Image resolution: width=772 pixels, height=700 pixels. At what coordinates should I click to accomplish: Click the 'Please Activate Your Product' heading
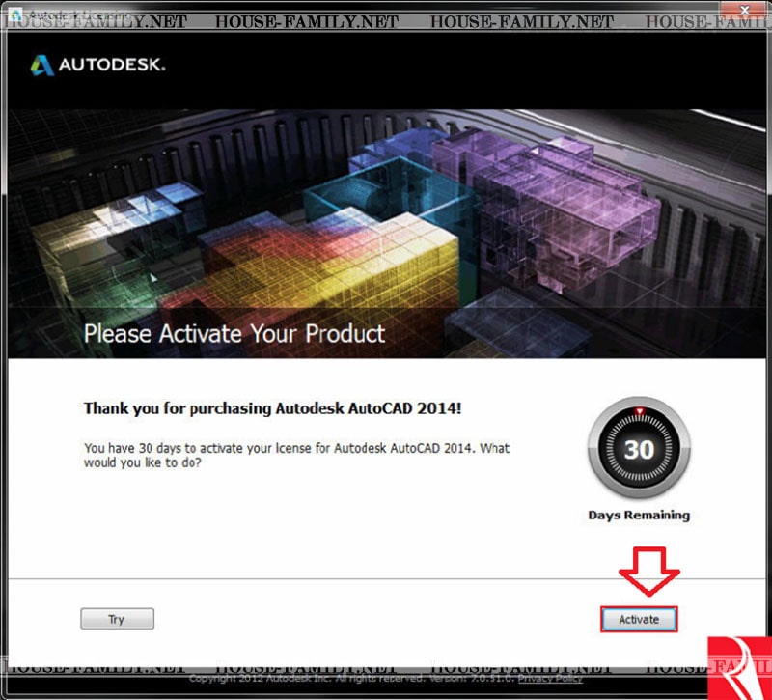(x=234, y=334)
